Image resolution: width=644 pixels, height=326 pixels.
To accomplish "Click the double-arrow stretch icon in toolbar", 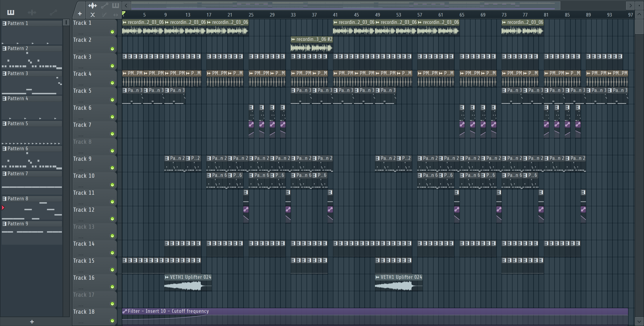I will click(116, 15).
